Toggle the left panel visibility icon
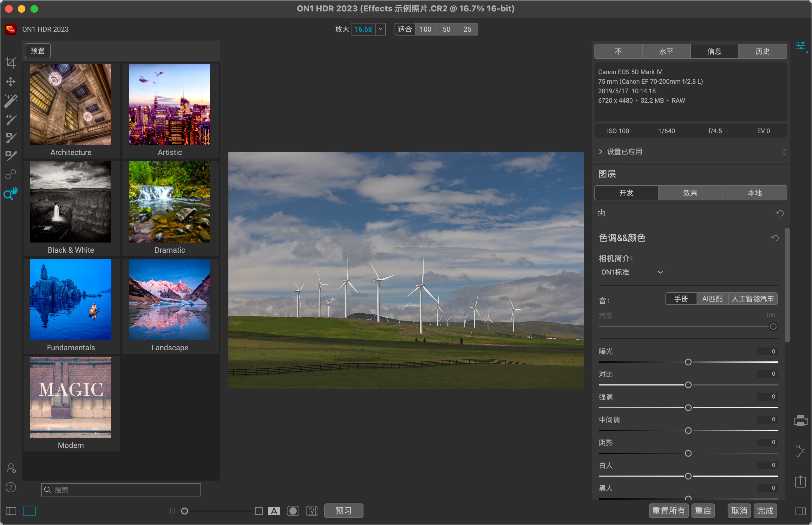Screen dimensions: 812x525 [11, 511]
